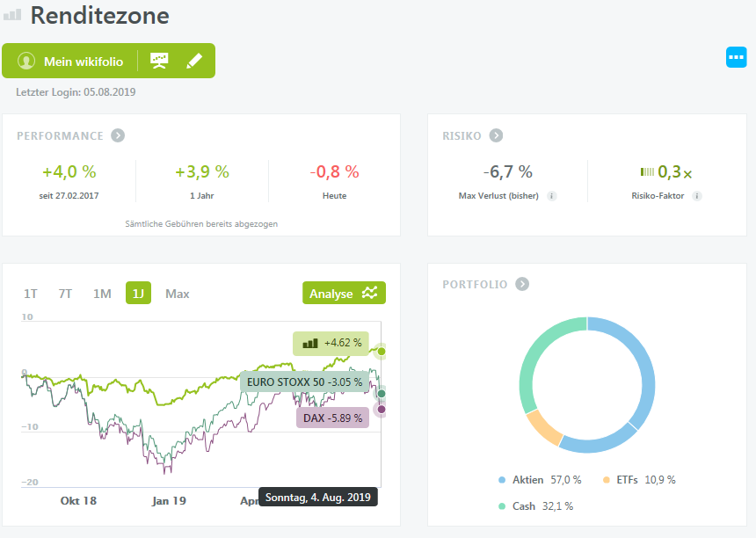The height and width of the screenshot is (538, 756).
Task: Expand the Performance section arrow
Action: 118,135
